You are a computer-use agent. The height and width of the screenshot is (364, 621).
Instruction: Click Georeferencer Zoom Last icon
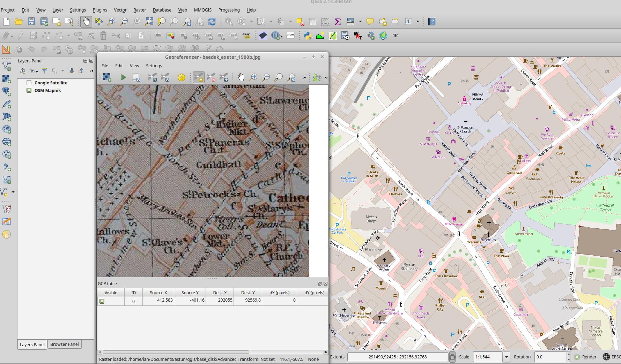point(291,77)
